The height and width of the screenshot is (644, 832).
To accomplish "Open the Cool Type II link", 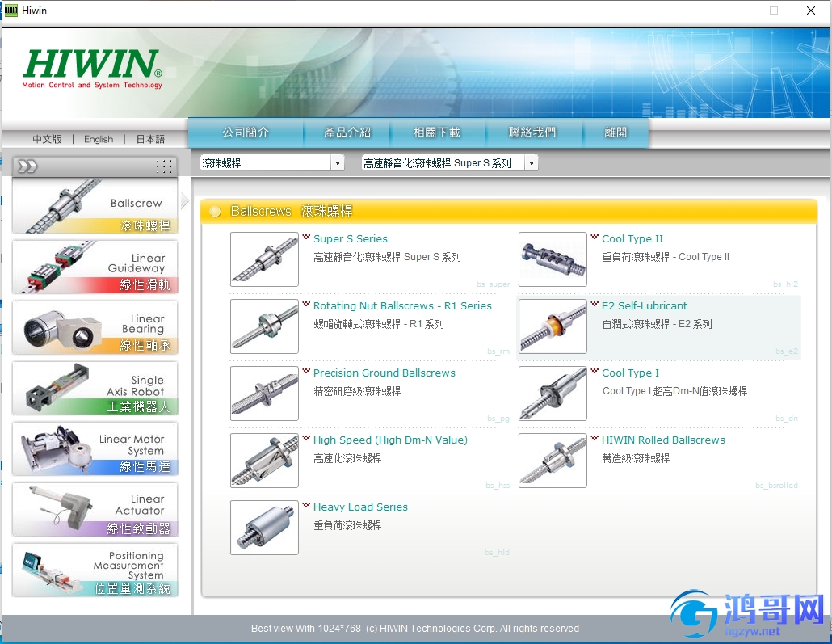I will click(x=632, y=239).
